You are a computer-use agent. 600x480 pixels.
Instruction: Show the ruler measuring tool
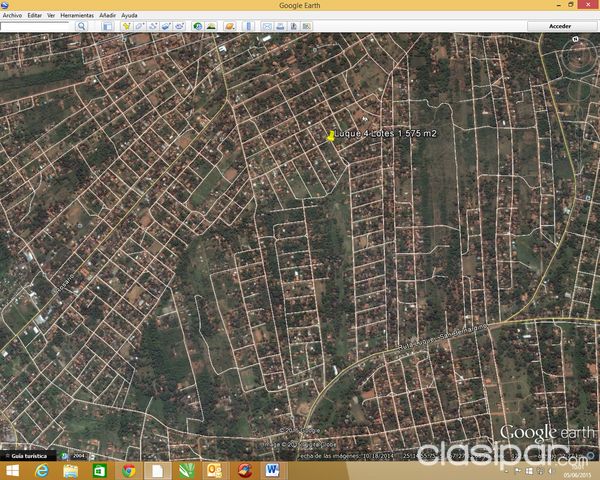coord(248,26)
